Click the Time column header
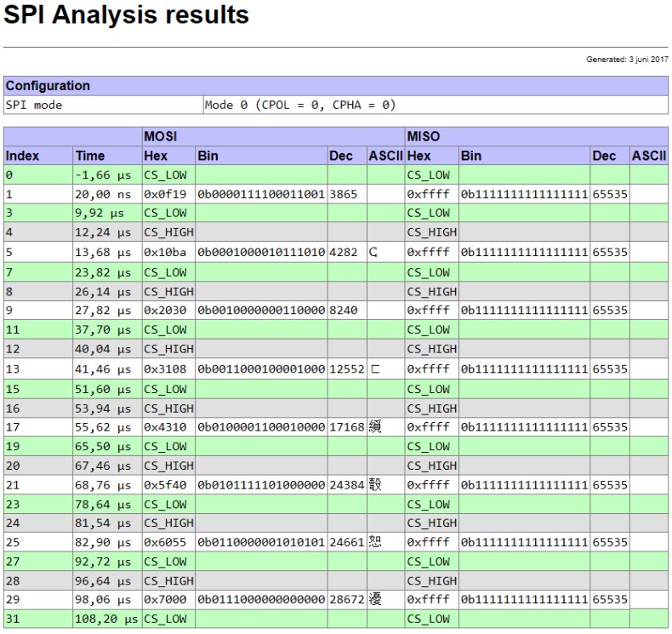Screen dimensions: 672x634 pyautogui.click(x=90, y=156)
